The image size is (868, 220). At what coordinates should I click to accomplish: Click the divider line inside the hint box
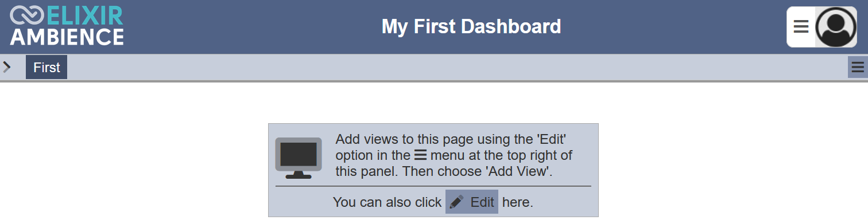(433, 186)
